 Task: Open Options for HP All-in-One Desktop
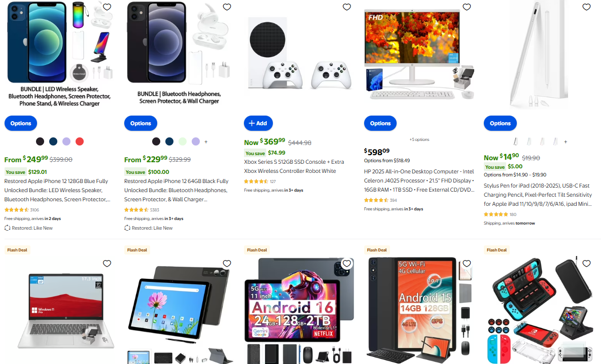pos(380,123)
